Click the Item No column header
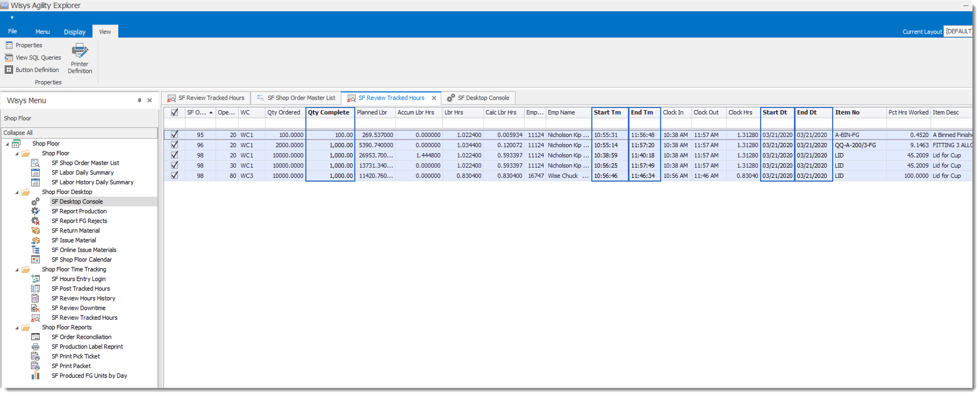The width and height of the screenshot is (980, 396). tap(860, 112)
